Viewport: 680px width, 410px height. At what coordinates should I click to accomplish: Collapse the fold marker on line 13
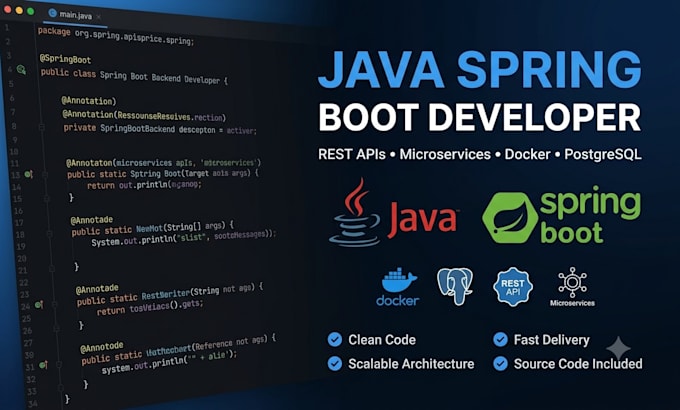tap(45, 174)
